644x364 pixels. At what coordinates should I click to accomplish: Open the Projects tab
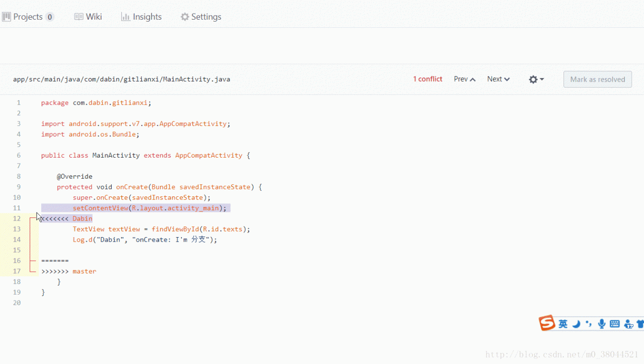pyautogui.click(x=28, y=17)
